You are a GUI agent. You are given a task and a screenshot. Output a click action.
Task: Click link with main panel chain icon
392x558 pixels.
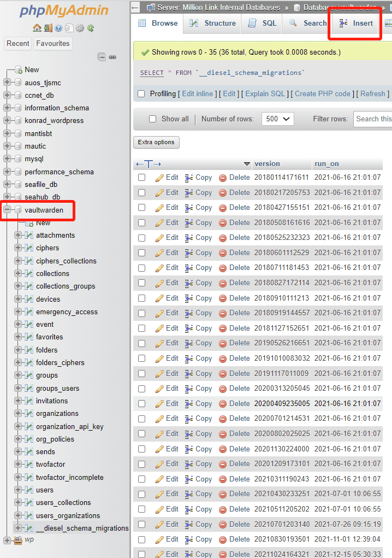click(112, 57)
